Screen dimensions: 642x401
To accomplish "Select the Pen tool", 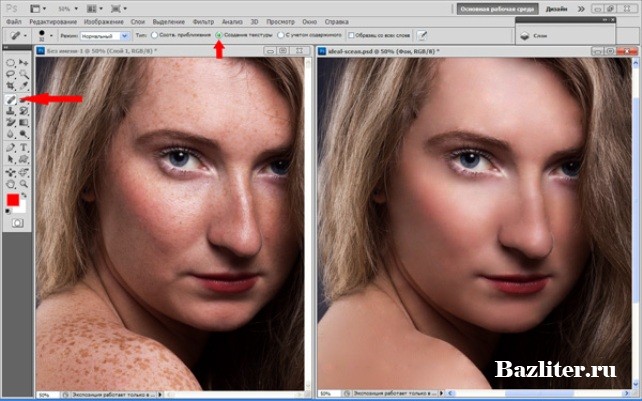I will [11, 147].
